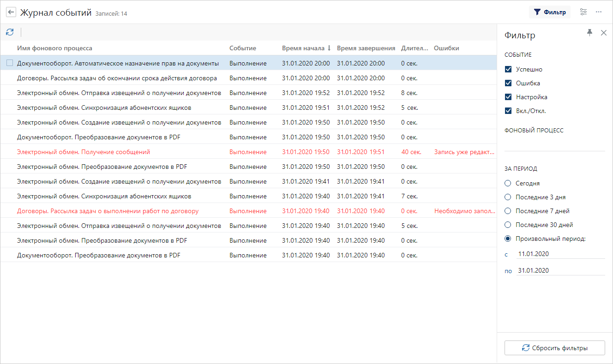Uncheck the Ошибка event checkbox
This screenshot has height=364, width=613.
(508, 84)
